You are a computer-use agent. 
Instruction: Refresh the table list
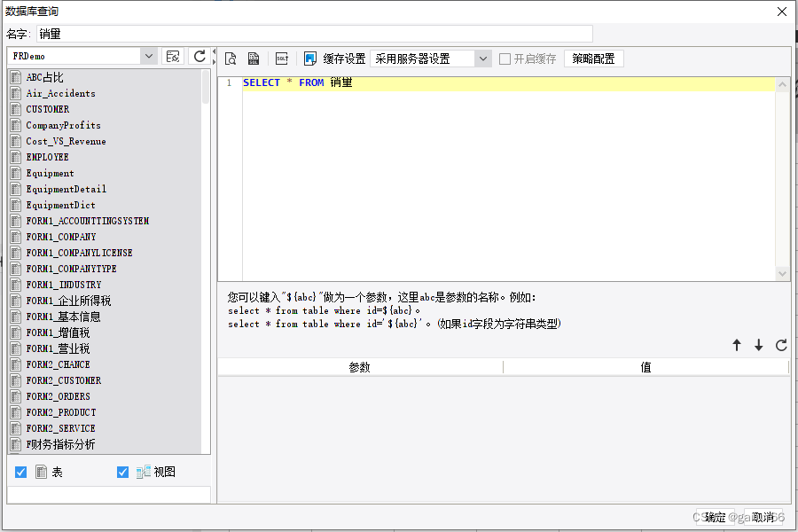(x=199, y=56)
